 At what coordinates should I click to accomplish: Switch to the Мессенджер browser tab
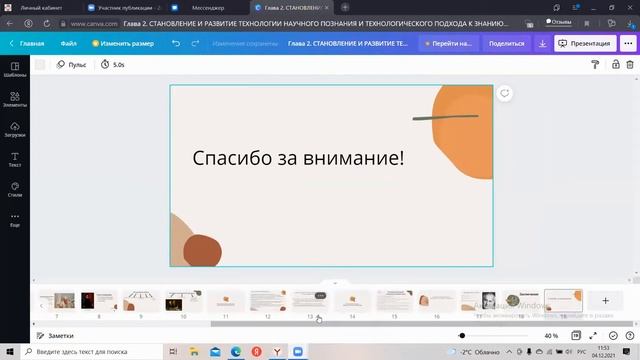(x=208, y=7)
